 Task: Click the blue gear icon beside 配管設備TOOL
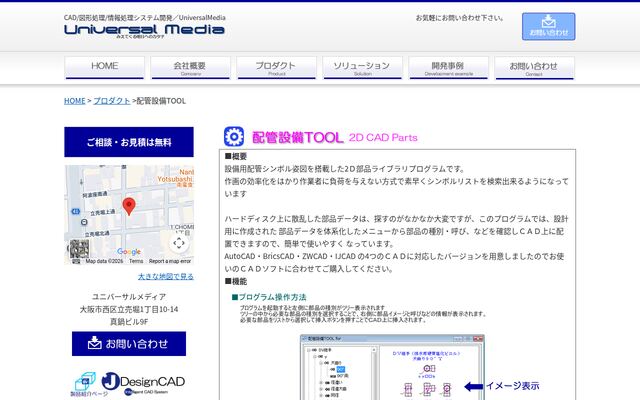(x=234, y=137)
